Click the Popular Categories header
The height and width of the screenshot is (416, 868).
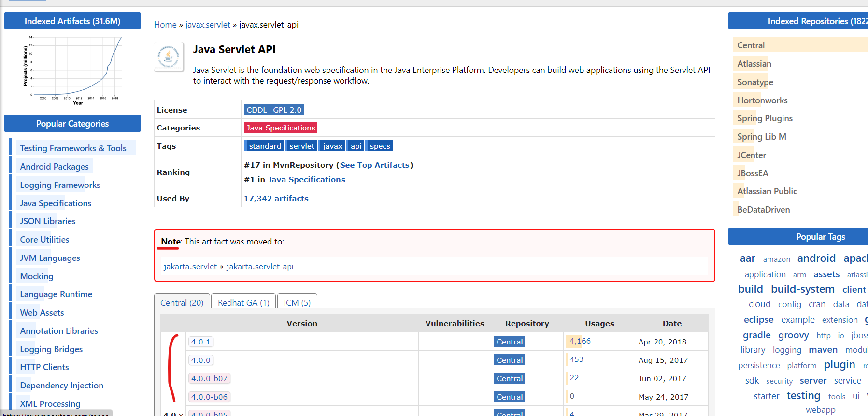pyautogui.click(x=72, y=123)
